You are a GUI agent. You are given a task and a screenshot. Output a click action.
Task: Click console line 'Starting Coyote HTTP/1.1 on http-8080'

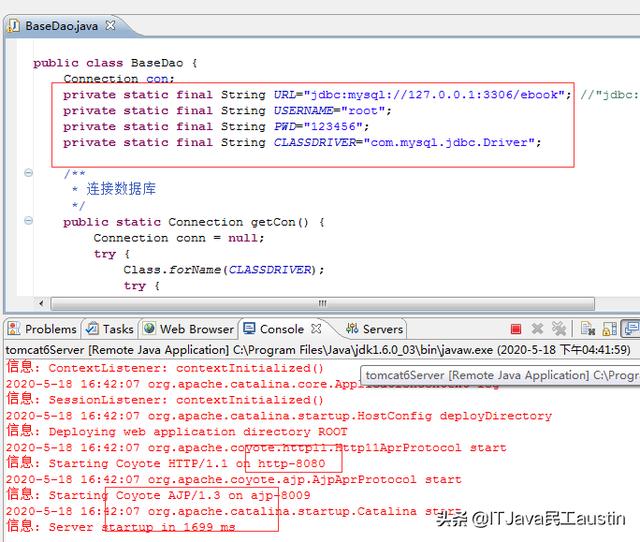point(166,463)
